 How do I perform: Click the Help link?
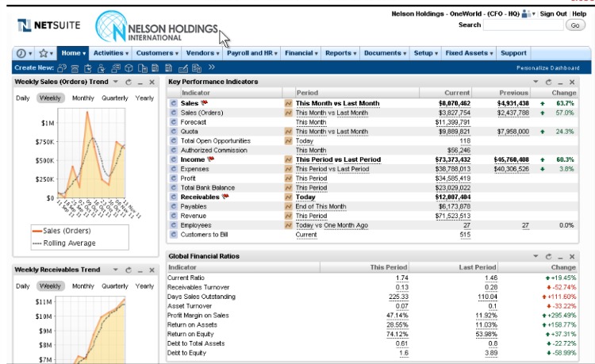tap(579, 14)
